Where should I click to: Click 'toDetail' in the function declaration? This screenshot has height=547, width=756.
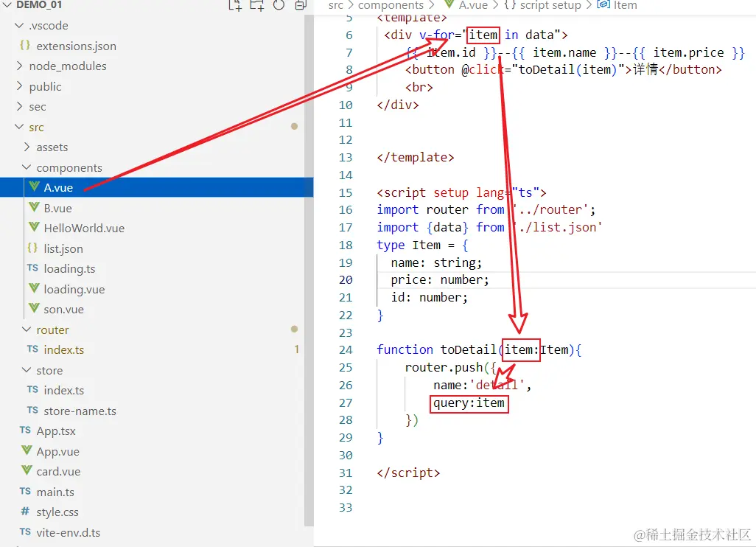tap(468, 349)
